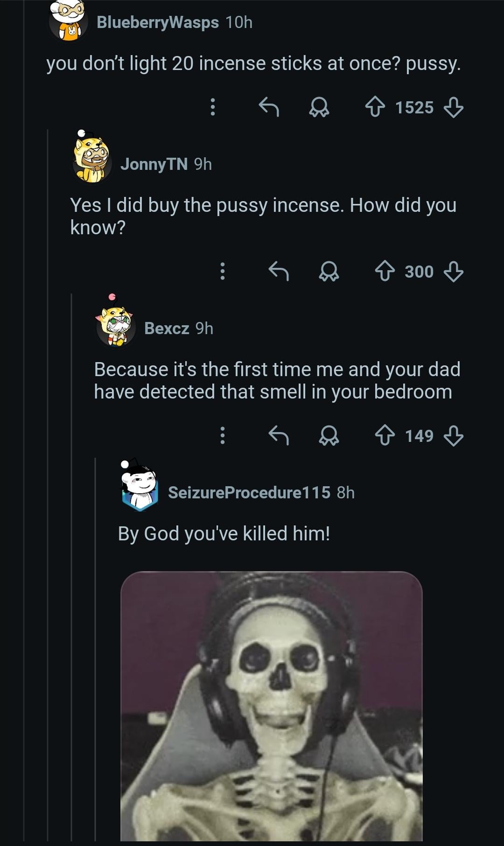Downvote Bexcz's comment with 149 points
Image resolution: width=504 pixels, height=846 pixels.
[x=453, y=436]
